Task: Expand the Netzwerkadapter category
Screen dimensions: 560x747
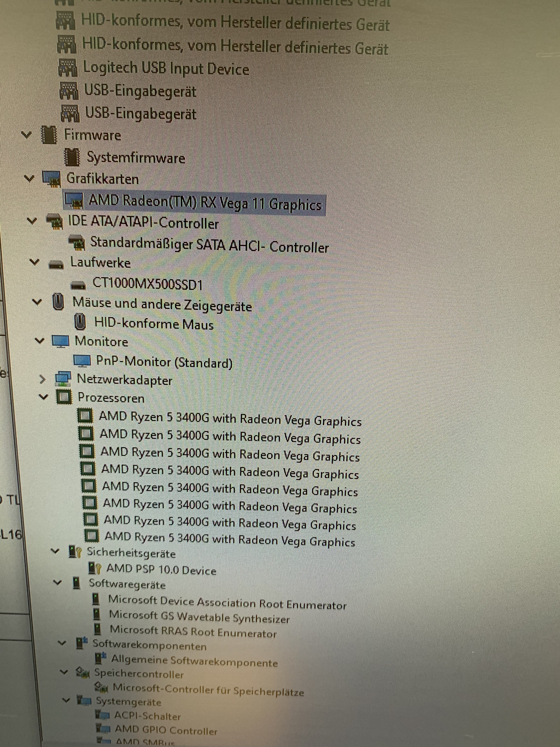Action: [43, 379]
